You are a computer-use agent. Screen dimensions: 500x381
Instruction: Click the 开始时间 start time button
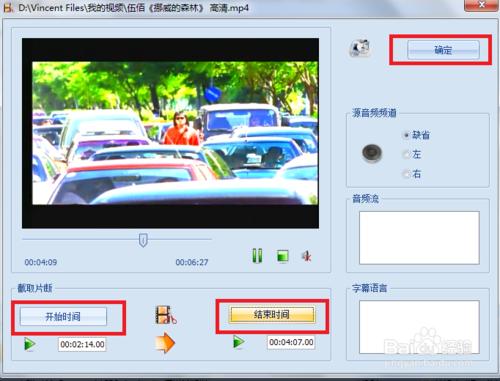(63, 316)
